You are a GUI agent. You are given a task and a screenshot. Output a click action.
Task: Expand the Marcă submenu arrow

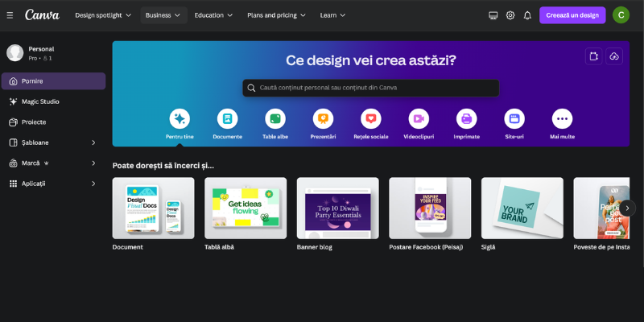pyautogui.click(x=93, y=163)
